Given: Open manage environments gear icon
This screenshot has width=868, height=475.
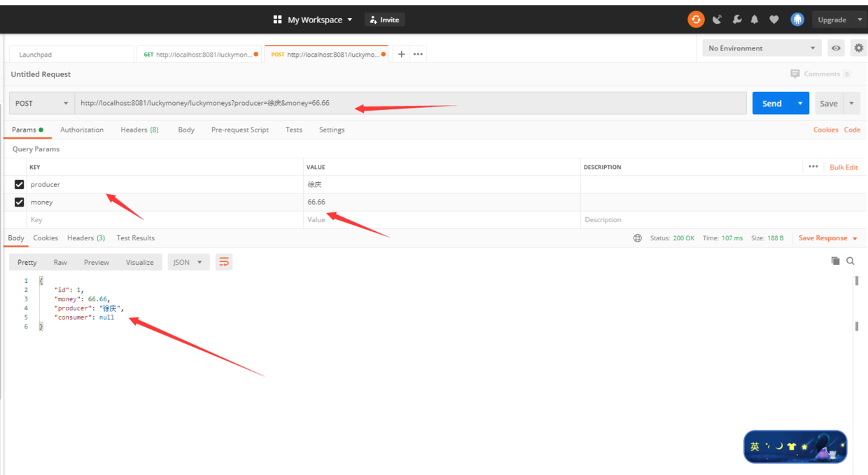Looking at the screenshot, I should (x=859, y=48).
